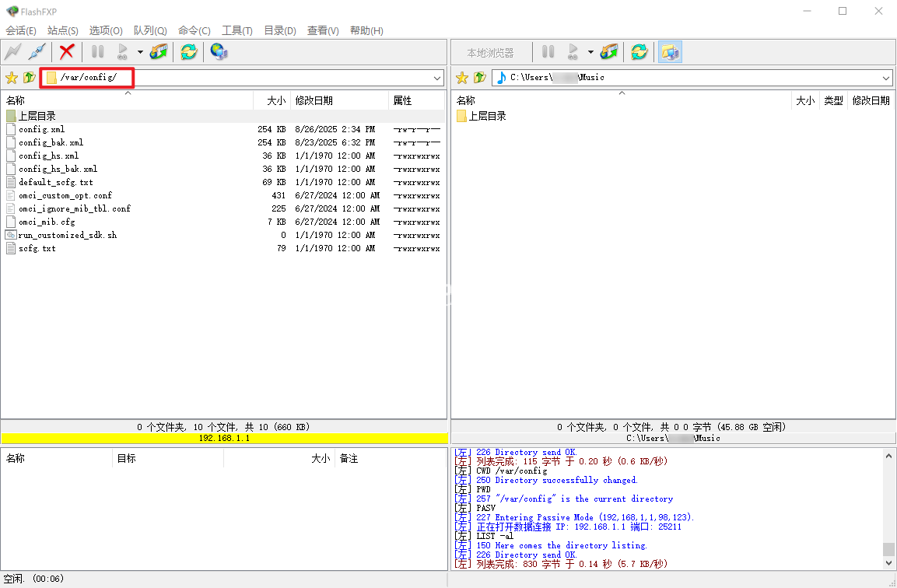Click the globe with computer switch icon
The image size is (897, 588).
click(x=219, y=52)
